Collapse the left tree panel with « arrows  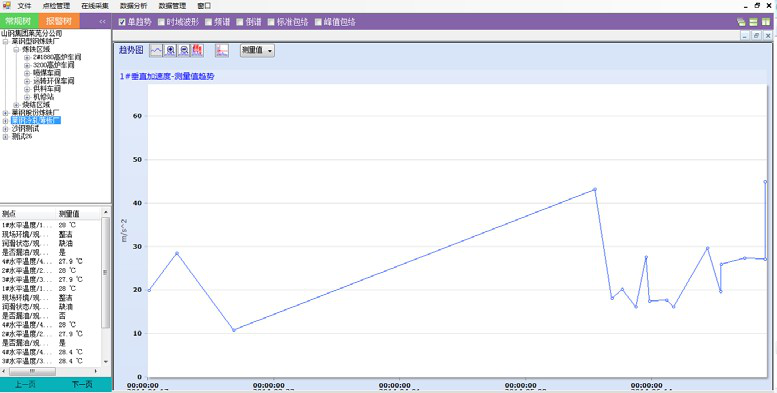pos(102,21)
